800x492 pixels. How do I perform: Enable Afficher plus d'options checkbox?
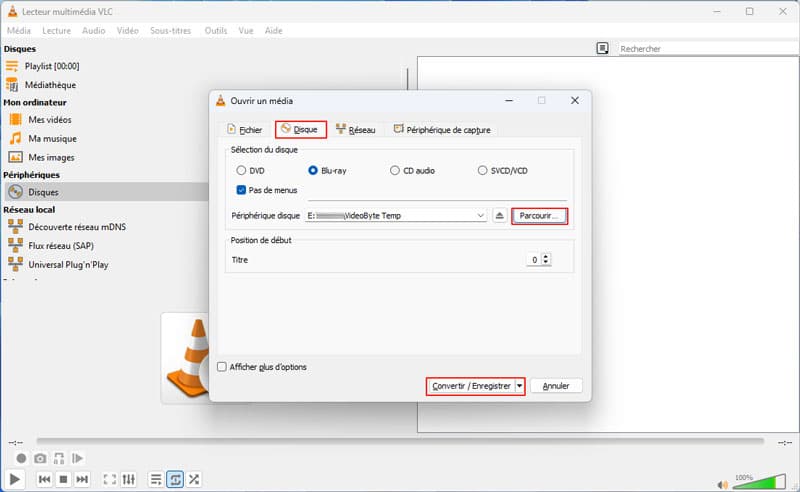(x=222, y=367)
